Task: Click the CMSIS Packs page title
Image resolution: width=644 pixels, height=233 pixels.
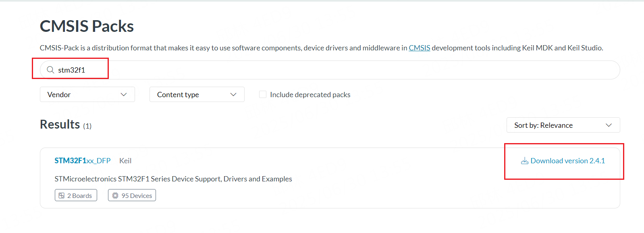Action: tap(87, 26)
